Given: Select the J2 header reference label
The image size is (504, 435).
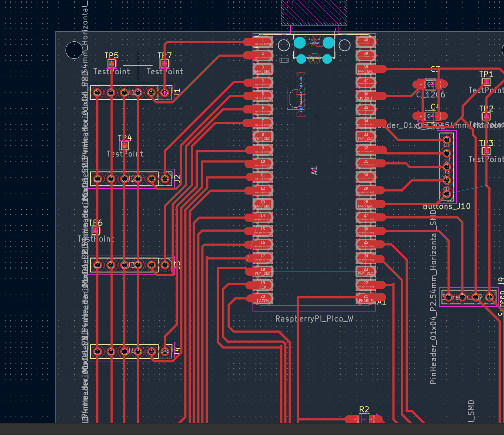Looking at the screenshot, I should click(x=177, y=179).
